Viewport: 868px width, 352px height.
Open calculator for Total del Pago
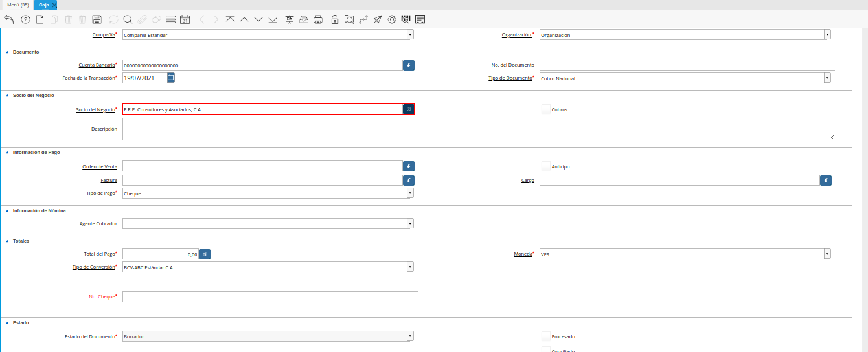pyautogui.click(x=205, y=254)
